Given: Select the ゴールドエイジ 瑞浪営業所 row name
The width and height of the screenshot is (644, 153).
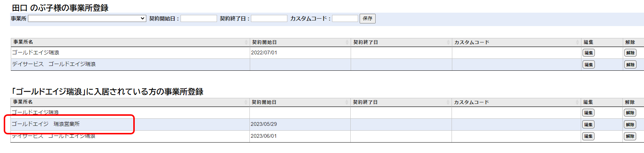Looking at the screenshot, I should 46,124.
